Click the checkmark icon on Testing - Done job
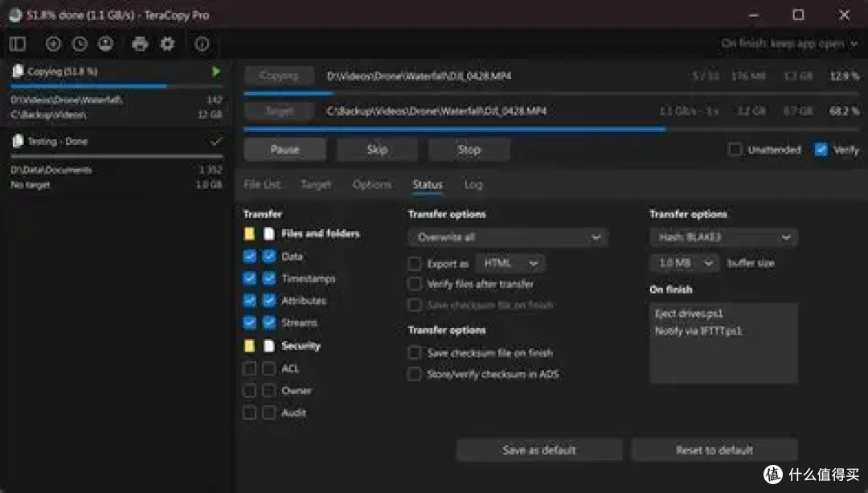 [216, 141]
